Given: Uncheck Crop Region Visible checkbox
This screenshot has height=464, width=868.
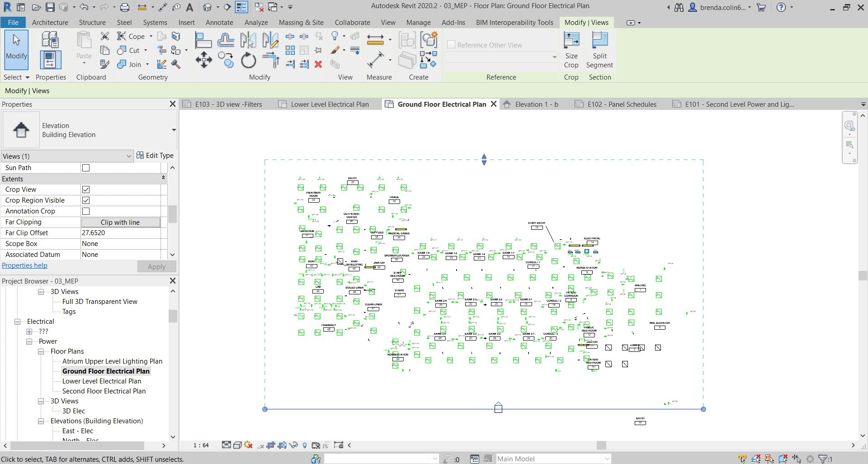Looking at the screenshot, I should pos(86,200).
